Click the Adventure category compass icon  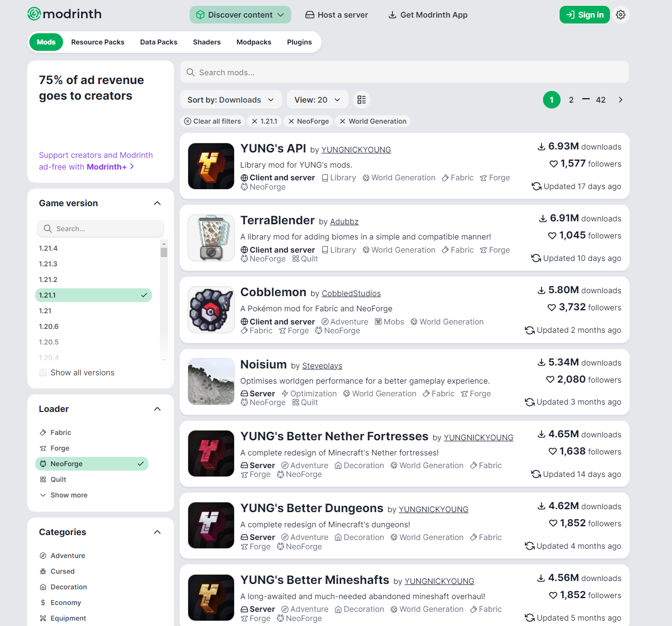click(43, 556)
